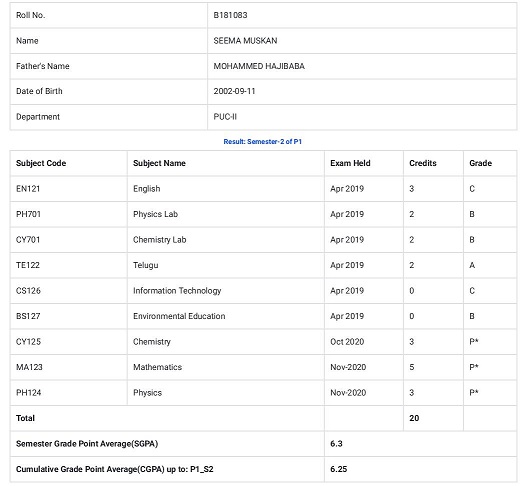Click the Grade column header
Image resolution: width=526 pixels, height=486 pixels.
point(480,163)
